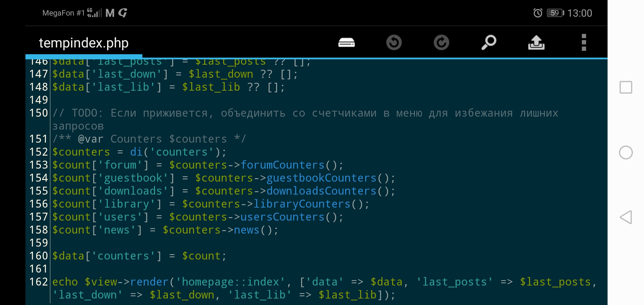Redo the last edit

click(x=441, y=43)
